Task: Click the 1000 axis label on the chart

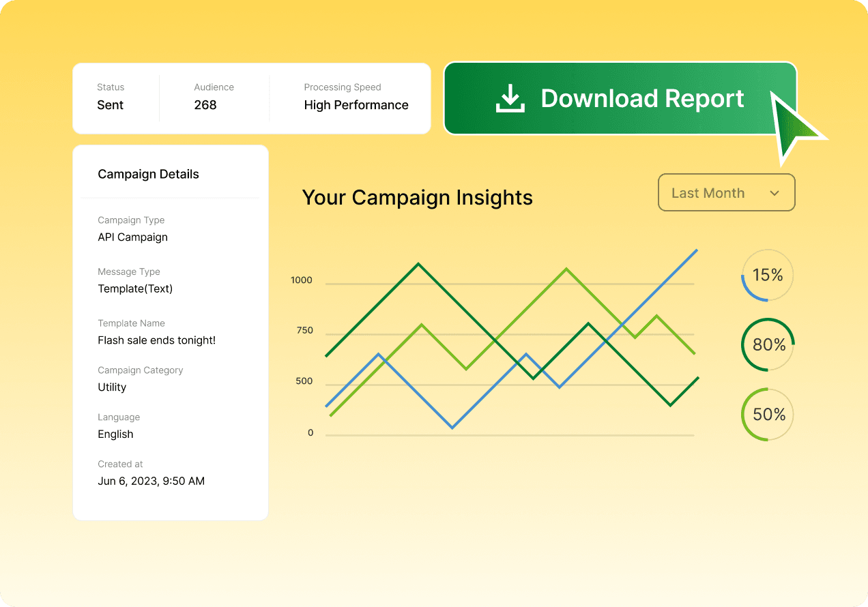Action: (x=301, y=280)
